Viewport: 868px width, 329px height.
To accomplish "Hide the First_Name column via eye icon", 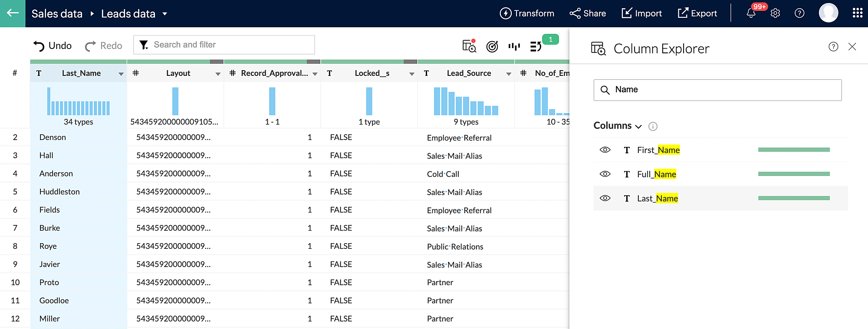I will click(x=605, y=150).
